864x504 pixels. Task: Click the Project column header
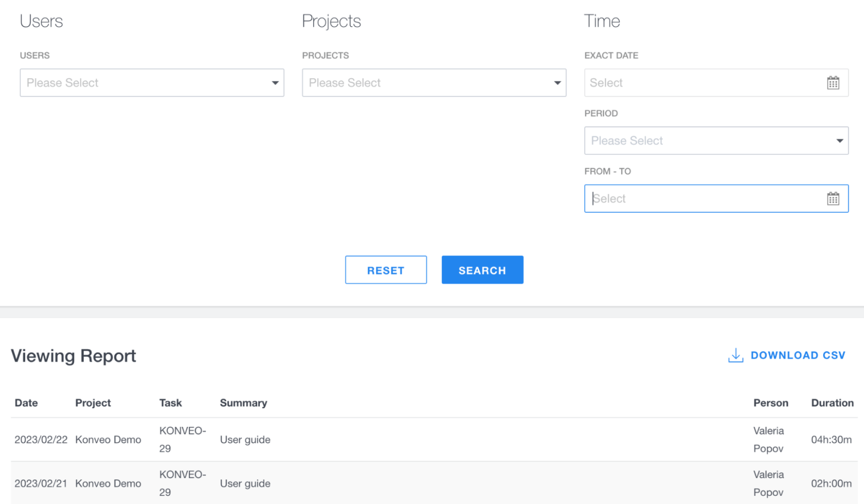[x=93, y=403]
